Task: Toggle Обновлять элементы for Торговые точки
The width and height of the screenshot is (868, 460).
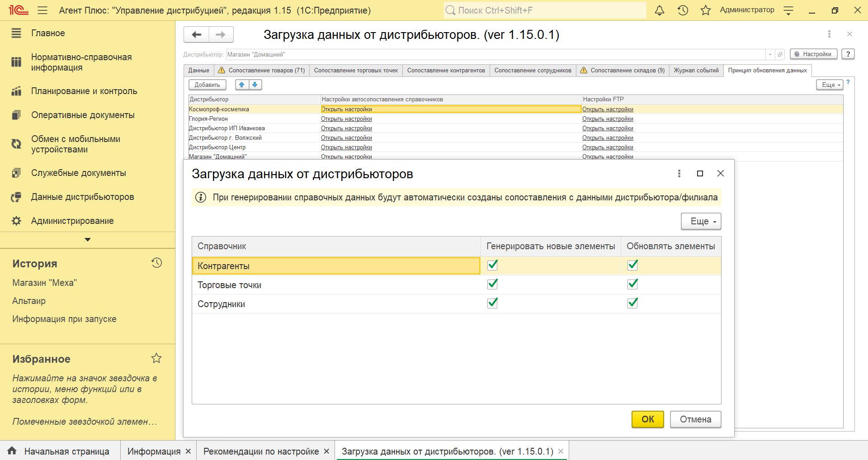Action: (632, 284)
